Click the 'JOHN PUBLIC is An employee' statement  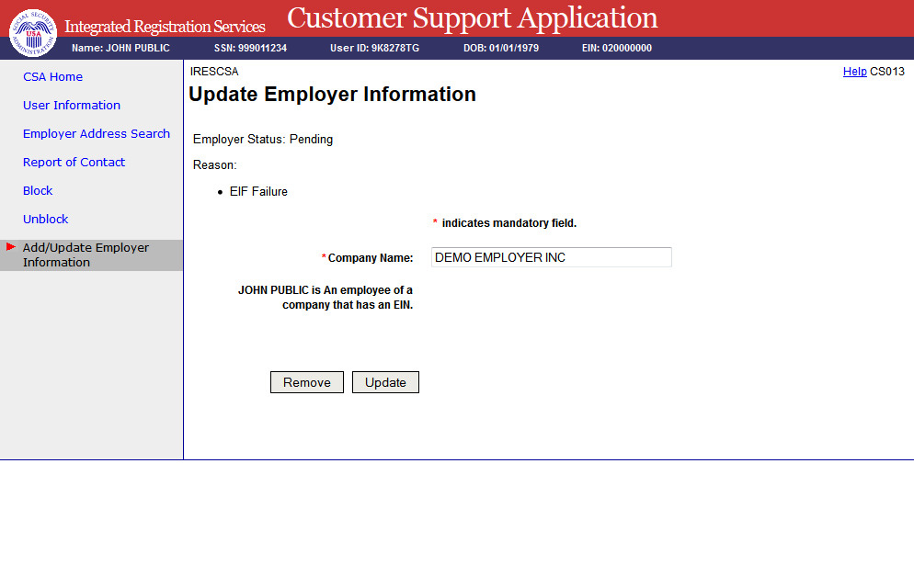(326, 298)
